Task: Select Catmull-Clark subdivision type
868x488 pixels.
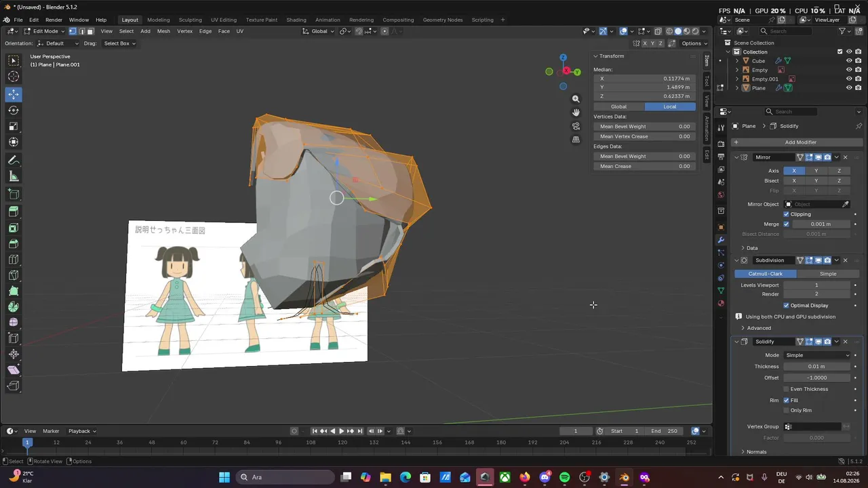Action: tap(766, 274)
